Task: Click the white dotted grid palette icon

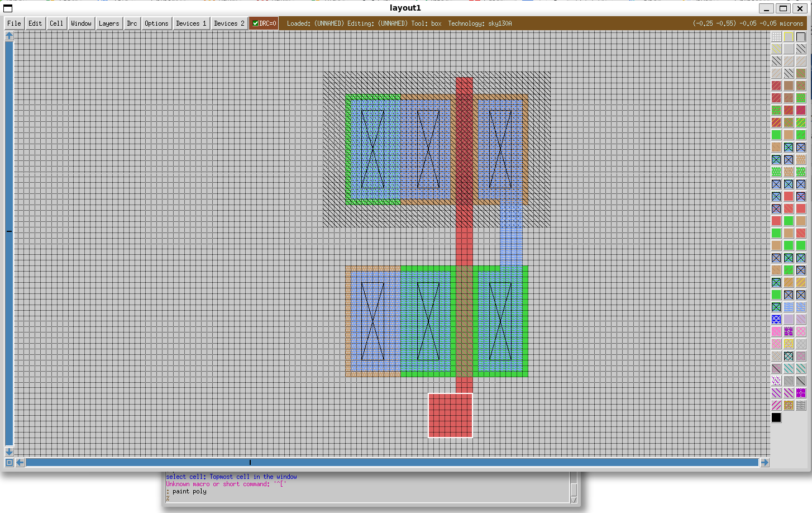Action: [x=776, y=37]
